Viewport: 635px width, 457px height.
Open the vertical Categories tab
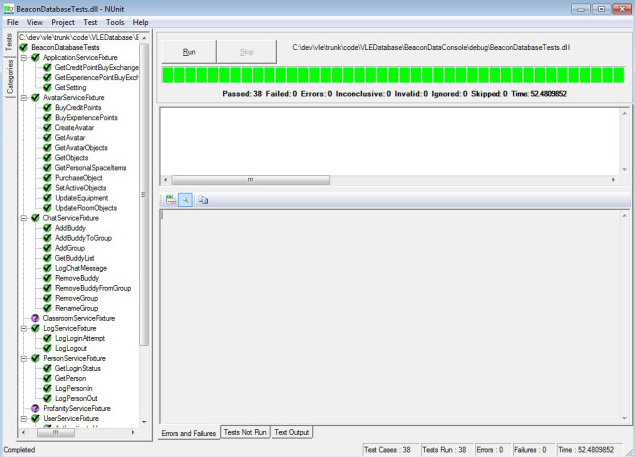pyautogui.click(x=10, y=77)
